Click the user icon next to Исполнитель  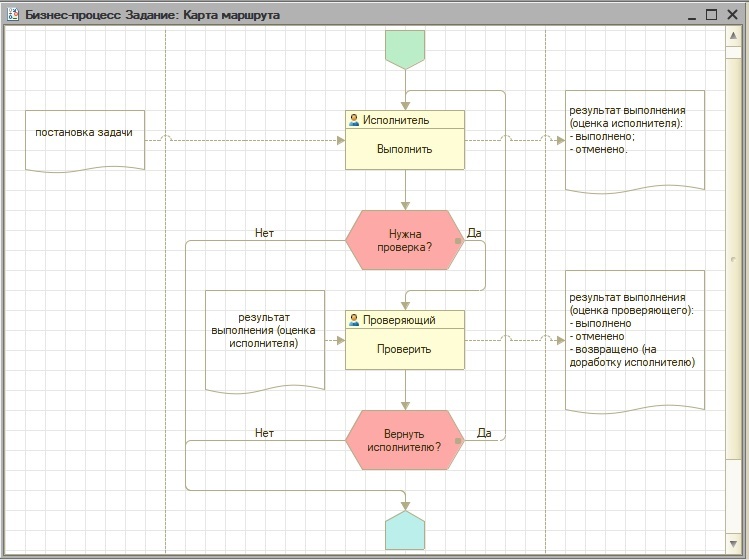tap(354, 120)
